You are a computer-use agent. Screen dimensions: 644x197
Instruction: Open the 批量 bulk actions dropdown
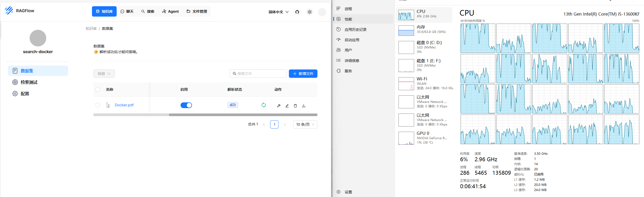104,74
